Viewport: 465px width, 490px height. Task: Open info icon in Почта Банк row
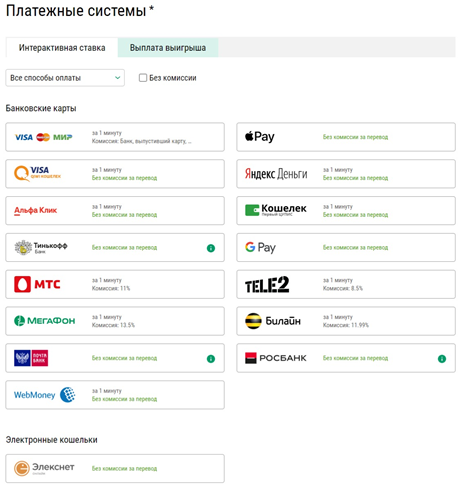211,359
